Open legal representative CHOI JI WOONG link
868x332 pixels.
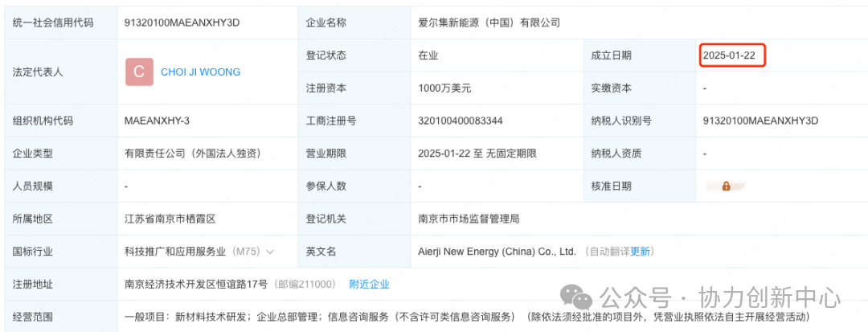coord(200,72)
